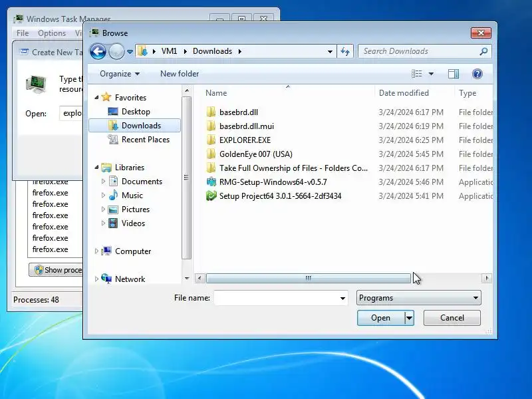Click the New folder button
Viewport: 532px width, 399px height.
(x=180, y=74)
